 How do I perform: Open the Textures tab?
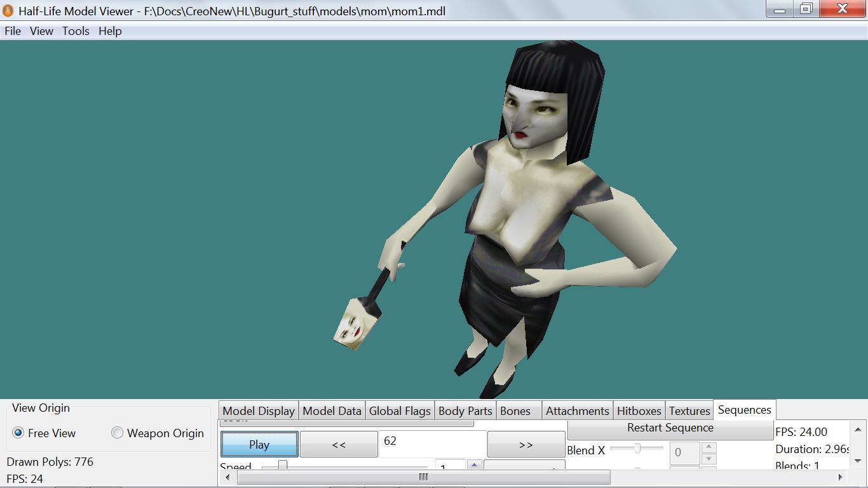pos(689,411)
